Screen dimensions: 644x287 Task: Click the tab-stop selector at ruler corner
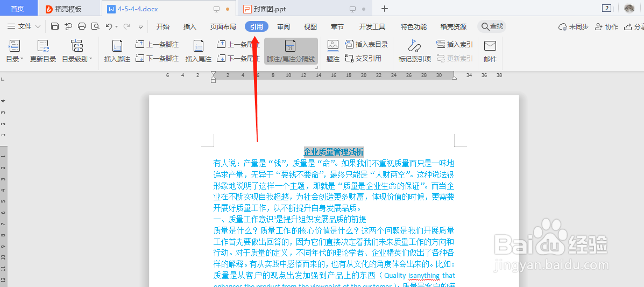(x=3, y=78)
